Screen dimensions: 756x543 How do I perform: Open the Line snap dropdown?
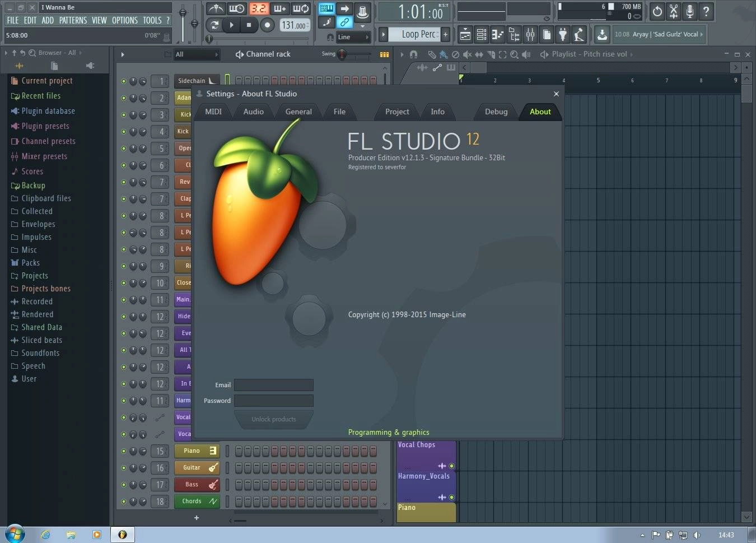click(353, 37)
